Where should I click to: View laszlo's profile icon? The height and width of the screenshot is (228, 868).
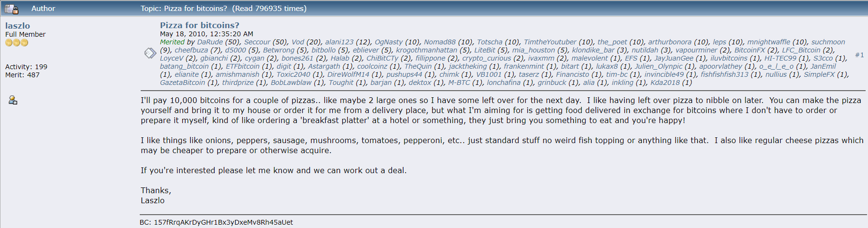pos(13,100)
